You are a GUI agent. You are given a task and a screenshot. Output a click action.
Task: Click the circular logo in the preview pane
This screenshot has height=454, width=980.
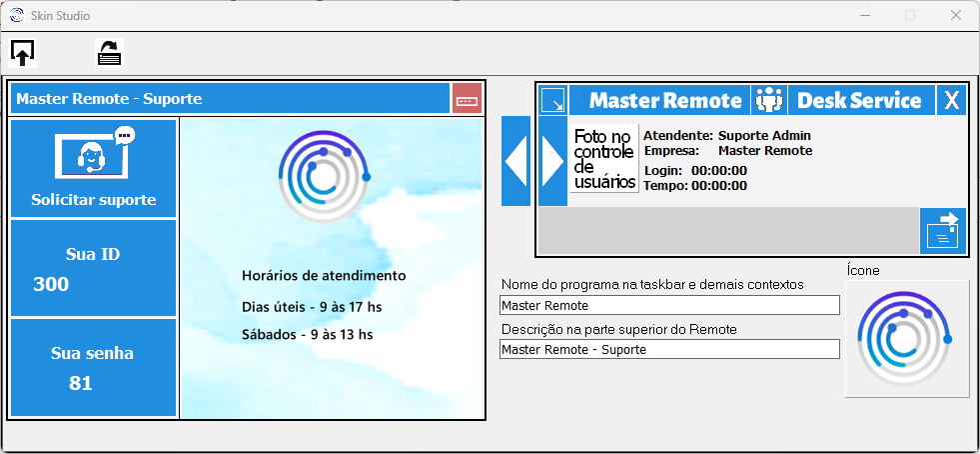(x=324, y=175)
